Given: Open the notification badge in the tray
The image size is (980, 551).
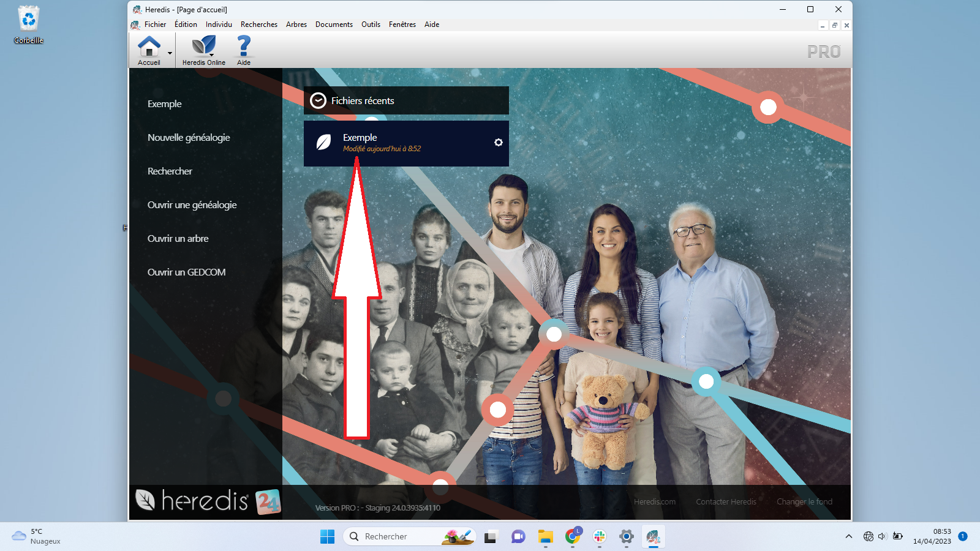Looking at the screenshot, I should coord(963,536).
